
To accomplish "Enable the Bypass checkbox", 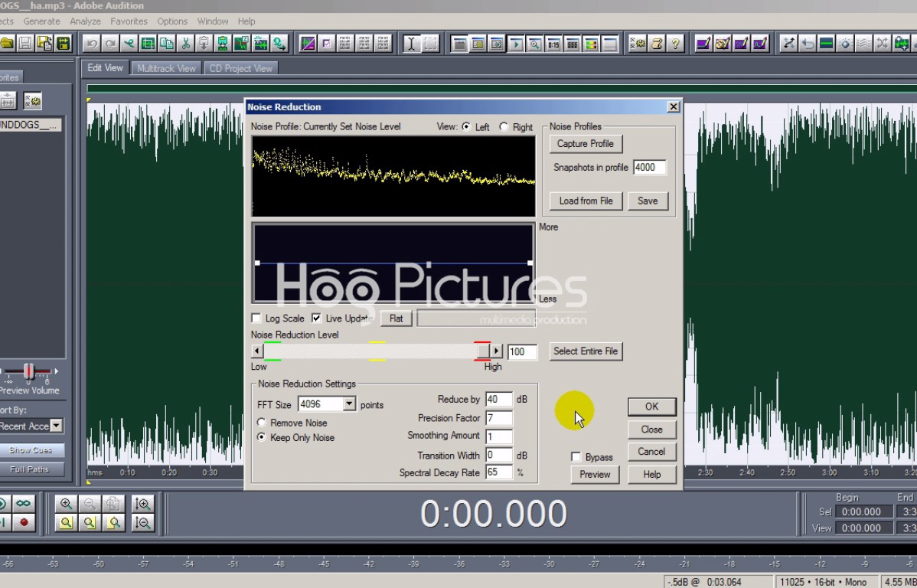I will pos(576,457).
